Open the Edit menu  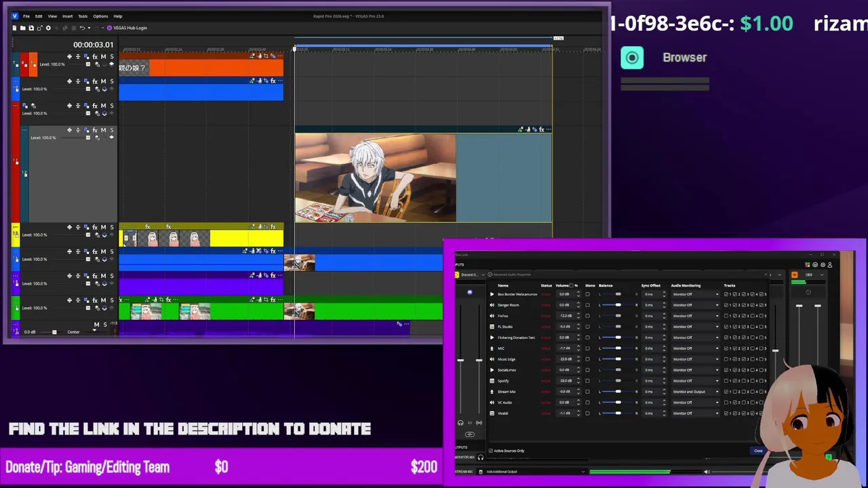(39, 16)
